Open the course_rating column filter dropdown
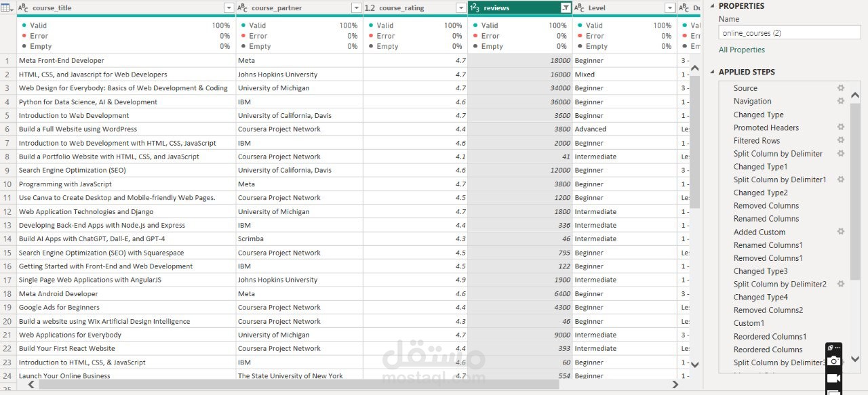 tap(461, 7)
